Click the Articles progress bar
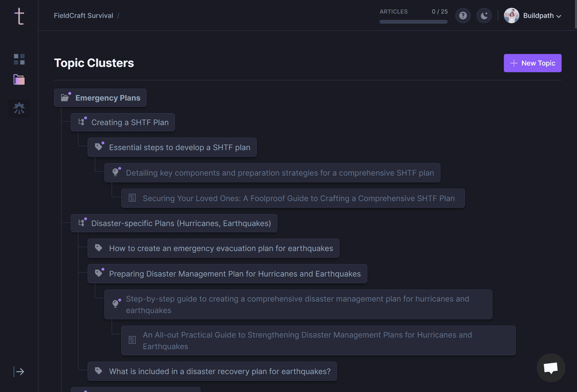Image resolution: width=577 pixels, height=392 pixels. (x=413, y=22)
